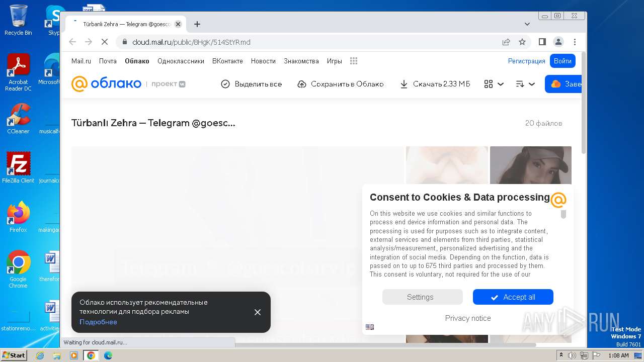Click QR-style icon in consent dialog

click(370, 327)
